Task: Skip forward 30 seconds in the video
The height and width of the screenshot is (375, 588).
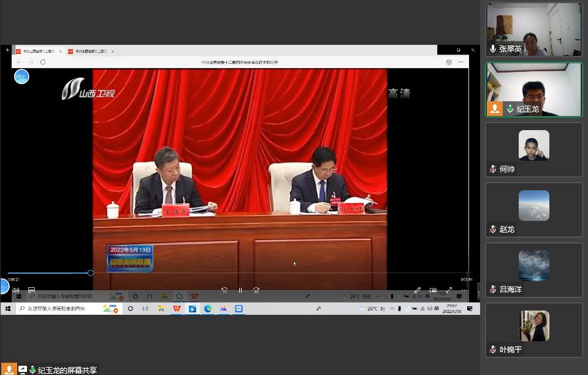Action: point(256,290)
